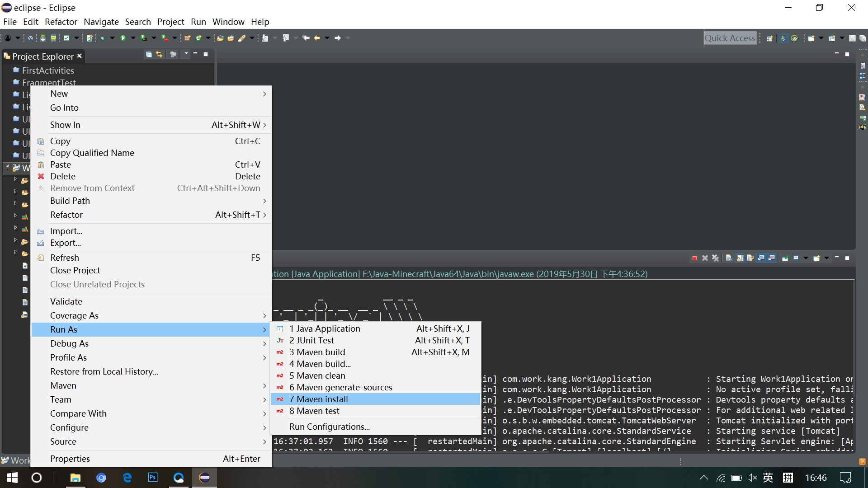The image size is (868, 488).
Task: Switch to the highlighted Java EE perspective
Action: coord(783,38)
